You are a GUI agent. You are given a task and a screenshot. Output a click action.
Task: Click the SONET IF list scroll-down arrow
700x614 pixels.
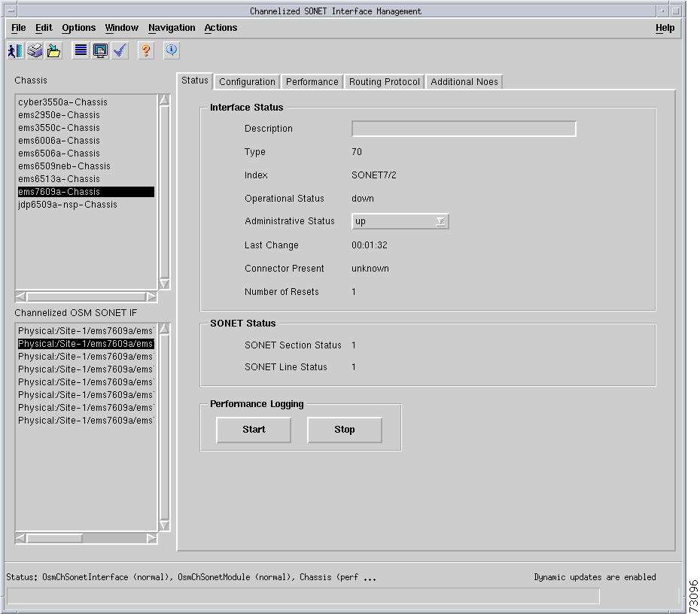[x=164, y=525]
